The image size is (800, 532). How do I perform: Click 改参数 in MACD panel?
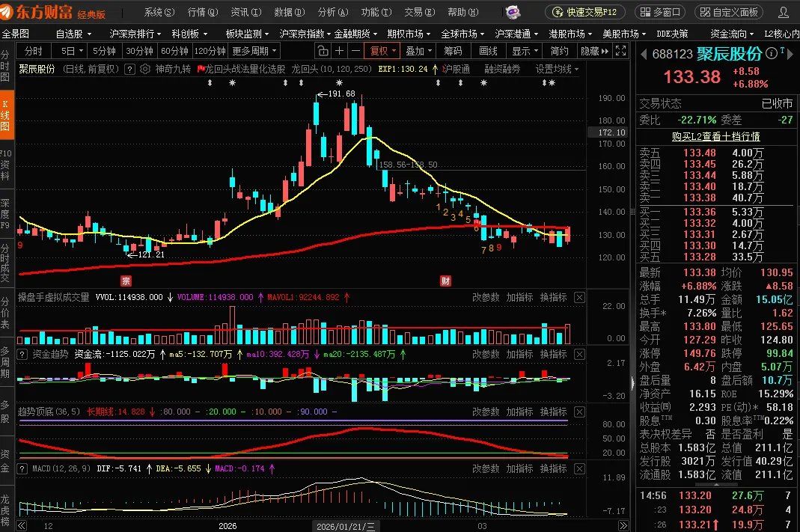[x=485, y=468]
